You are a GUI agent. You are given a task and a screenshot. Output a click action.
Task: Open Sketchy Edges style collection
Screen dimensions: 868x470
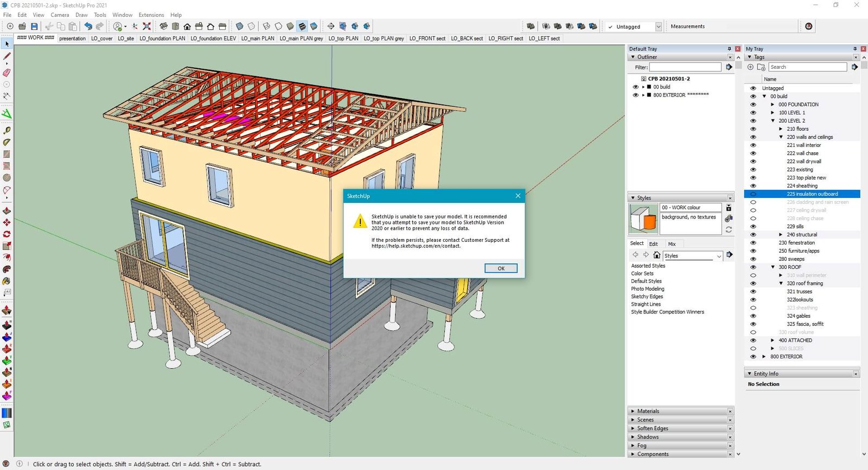(647, 297)
